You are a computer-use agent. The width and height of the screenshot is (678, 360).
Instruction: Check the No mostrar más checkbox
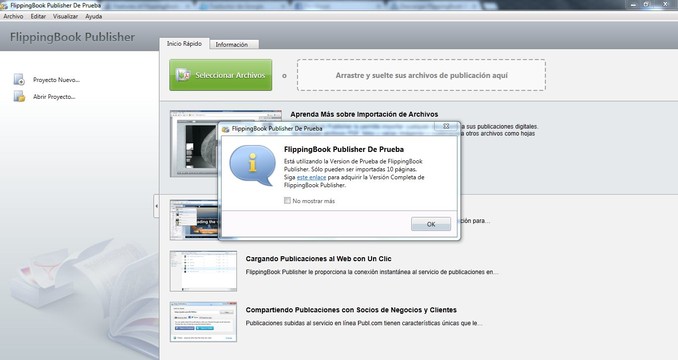(x=287, y=201)
